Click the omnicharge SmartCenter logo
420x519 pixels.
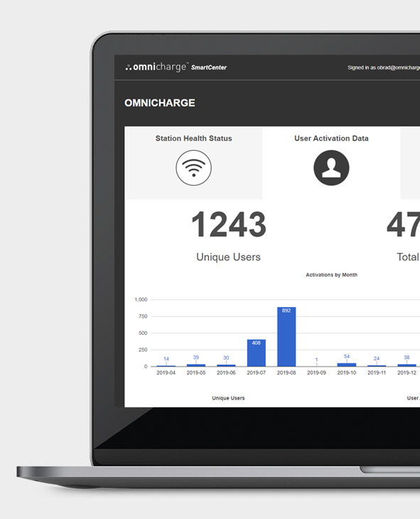[x=176, y=67]
